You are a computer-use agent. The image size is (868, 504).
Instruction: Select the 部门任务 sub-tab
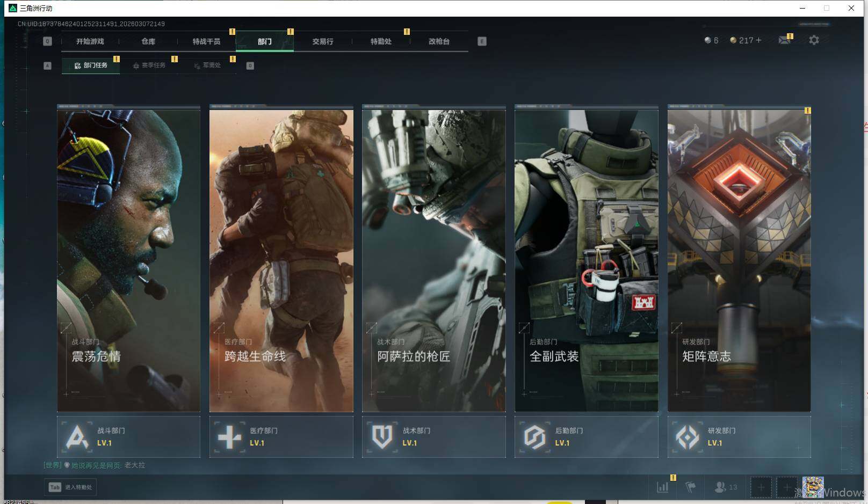pyautogui.click(x=91, y=65)
